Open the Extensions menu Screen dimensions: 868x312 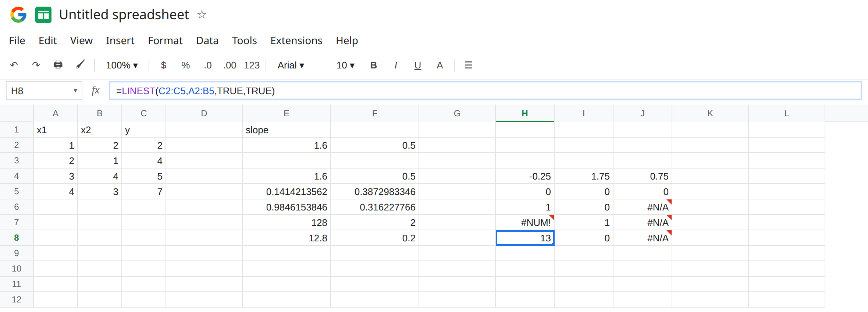point(296,40)
